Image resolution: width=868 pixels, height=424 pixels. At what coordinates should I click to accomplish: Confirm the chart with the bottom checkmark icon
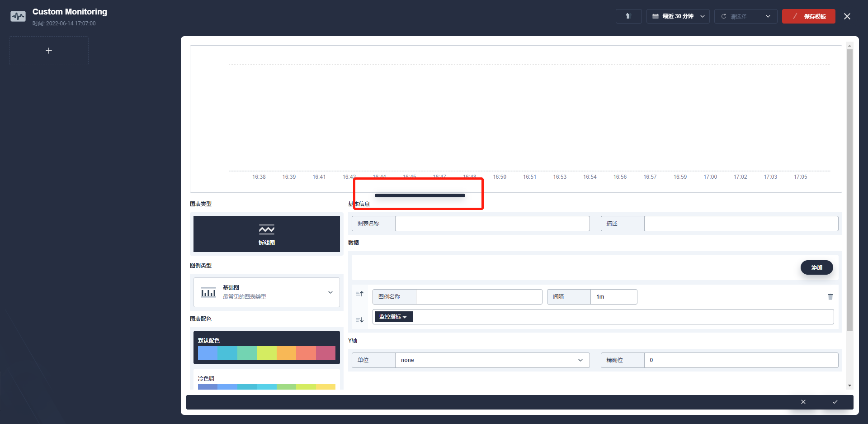pos(835,402)
